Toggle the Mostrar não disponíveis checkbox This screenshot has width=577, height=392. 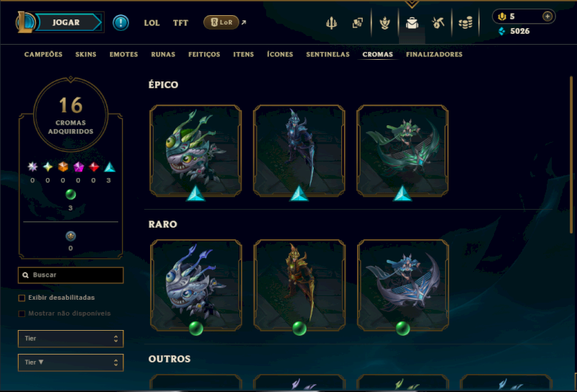(22, 313)
